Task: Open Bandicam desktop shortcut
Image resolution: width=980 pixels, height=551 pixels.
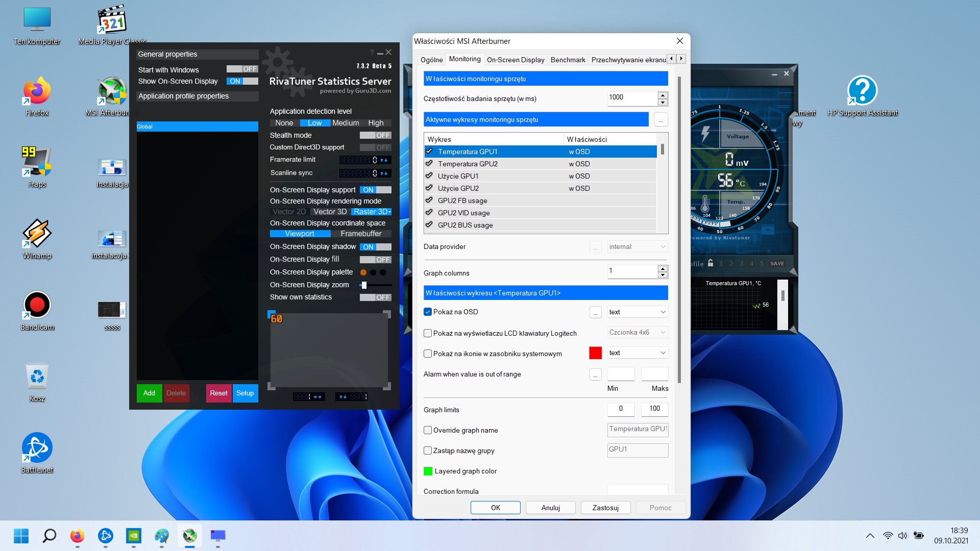Action: click(x=37, y=311)
